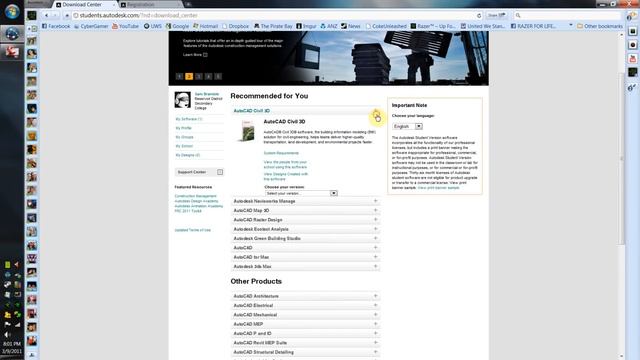640x360 pixels.
Task: Click the search magnifier icon in browser
Action: pyautogui.click(x=518, y=16)
